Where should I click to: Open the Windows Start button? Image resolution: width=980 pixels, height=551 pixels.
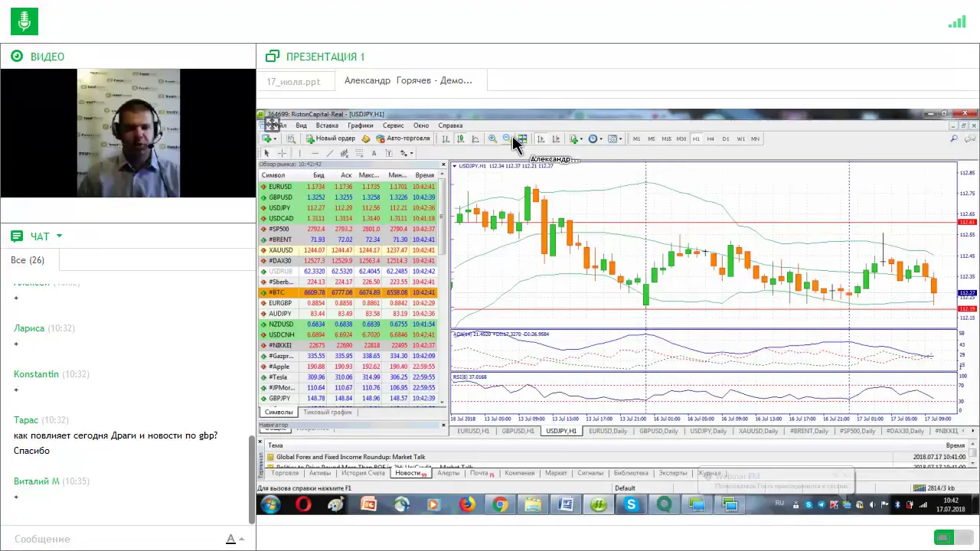pyautogui.click(x=270, y=504)
